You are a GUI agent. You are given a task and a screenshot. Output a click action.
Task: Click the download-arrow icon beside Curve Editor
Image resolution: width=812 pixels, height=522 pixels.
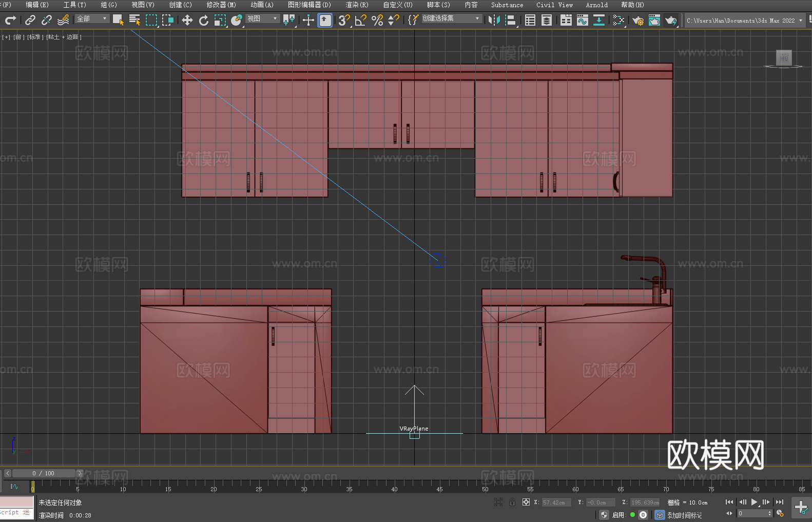click(x=599, y=20)
